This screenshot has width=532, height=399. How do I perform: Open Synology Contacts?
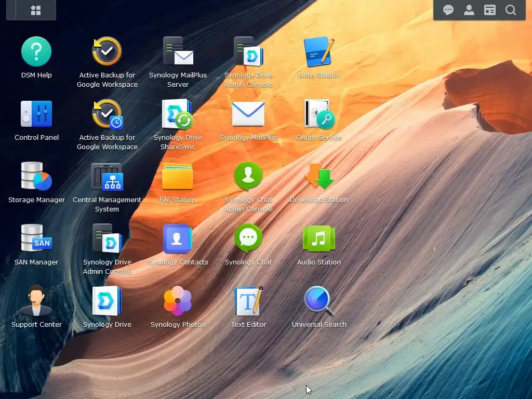(x=178, y=238)
